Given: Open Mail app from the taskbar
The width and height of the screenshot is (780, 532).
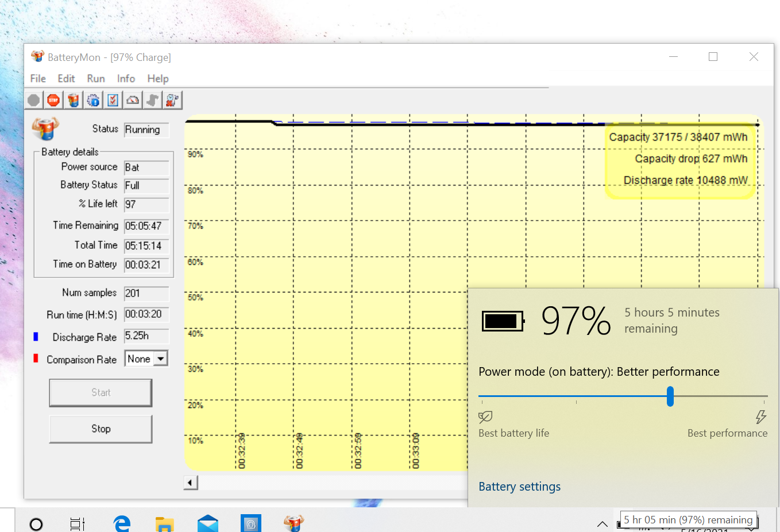Looking at the screenshot, I should [x=208, y=524].
